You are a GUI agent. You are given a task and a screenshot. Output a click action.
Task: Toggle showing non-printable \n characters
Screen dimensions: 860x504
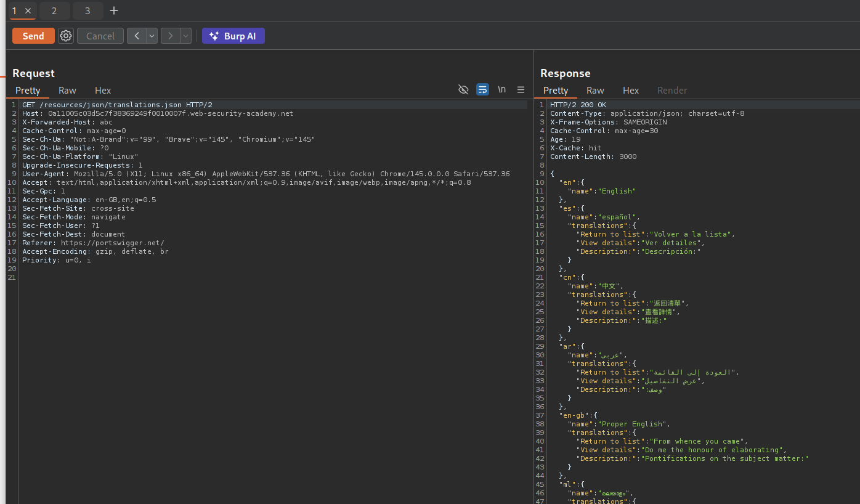point(502,90)
